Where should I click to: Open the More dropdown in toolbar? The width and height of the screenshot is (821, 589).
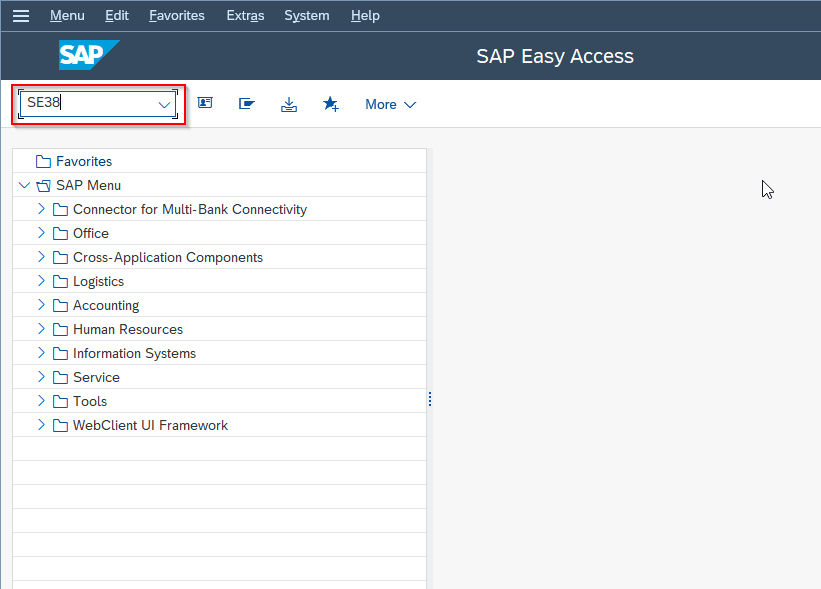390,105
